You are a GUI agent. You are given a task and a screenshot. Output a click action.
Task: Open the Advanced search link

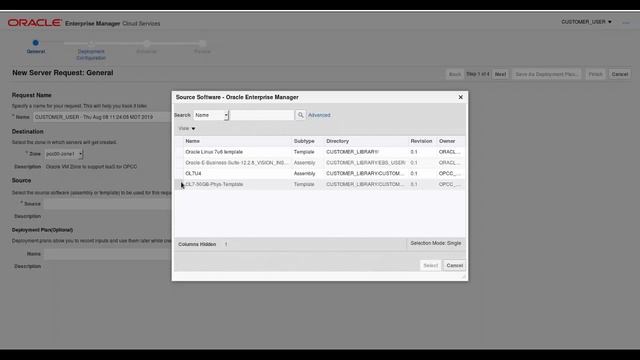pyautogui.click(x=319, y=115)
